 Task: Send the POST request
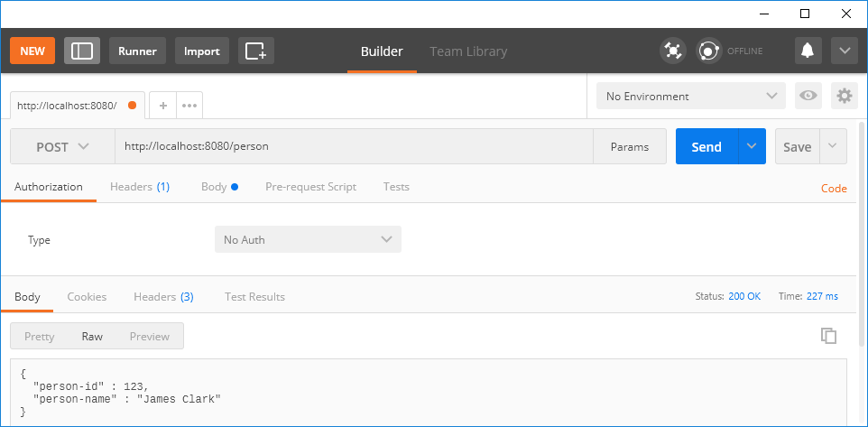pos(706,147)
